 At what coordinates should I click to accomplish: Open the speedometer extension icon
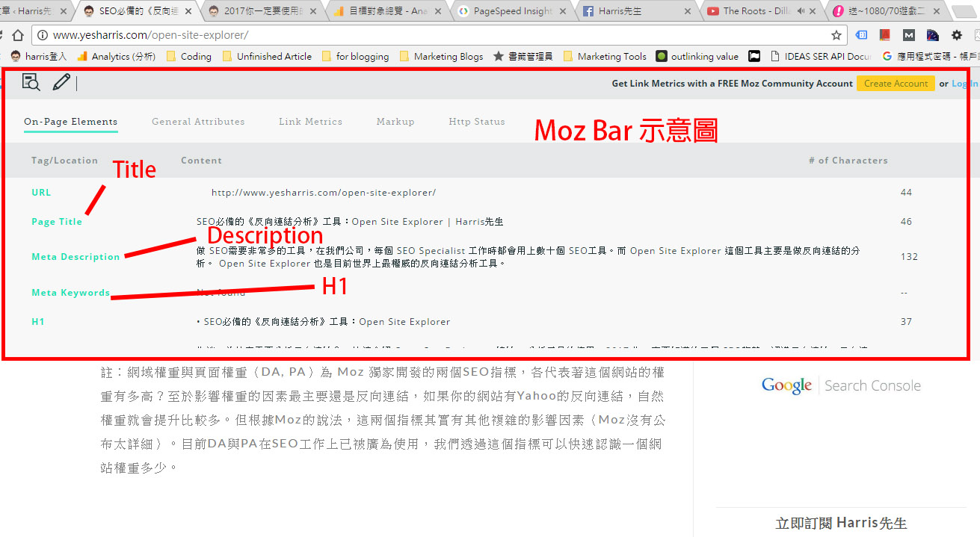pos(933,35)
